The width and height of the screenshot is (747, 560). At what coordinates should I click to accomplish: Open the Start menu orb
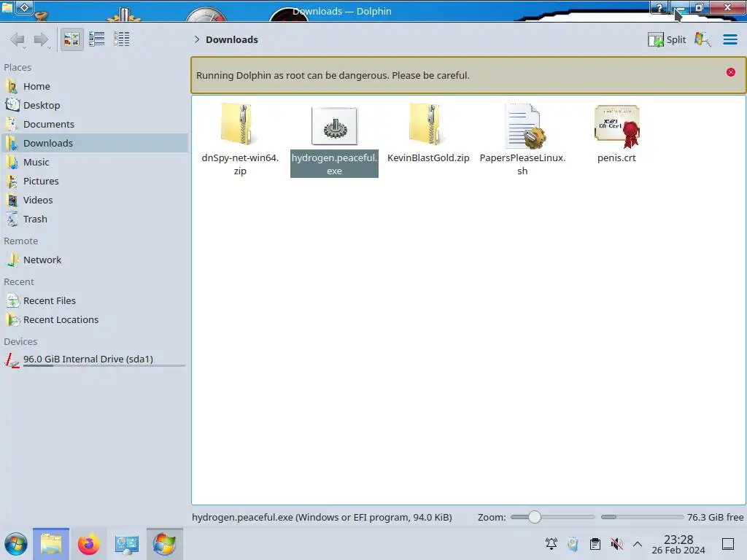click(16, 544)
